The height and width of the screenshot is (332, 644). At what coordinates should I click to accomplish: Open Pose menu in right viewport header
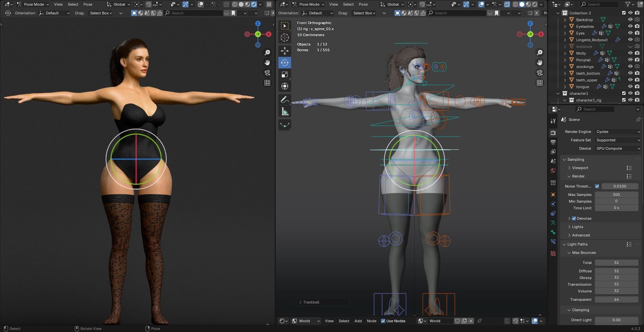(x=363, y=4)
